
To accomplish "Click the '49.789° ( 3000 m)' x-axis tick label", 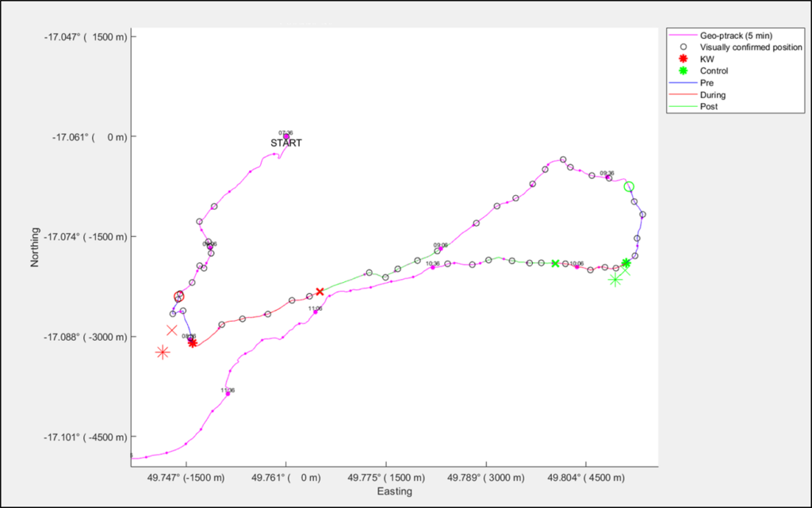I will point(486,477).
